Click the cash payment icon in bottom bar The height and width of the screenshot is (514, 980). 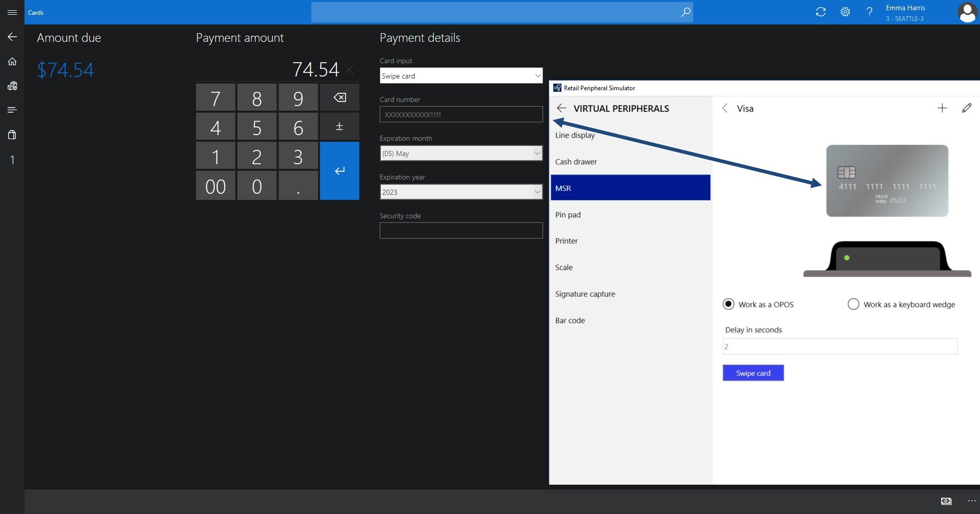click(946, 501)
